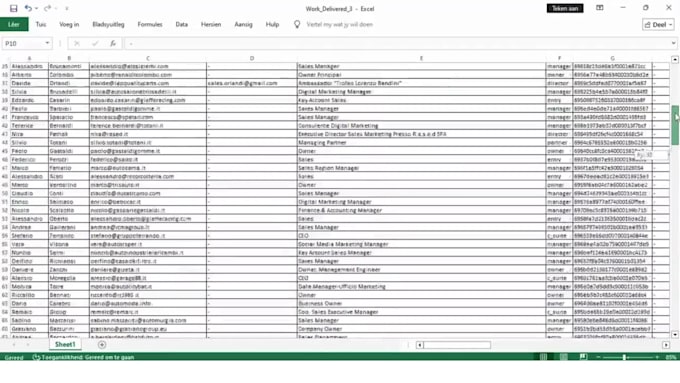Redo the previously undone action

click(x=47, y=8)
